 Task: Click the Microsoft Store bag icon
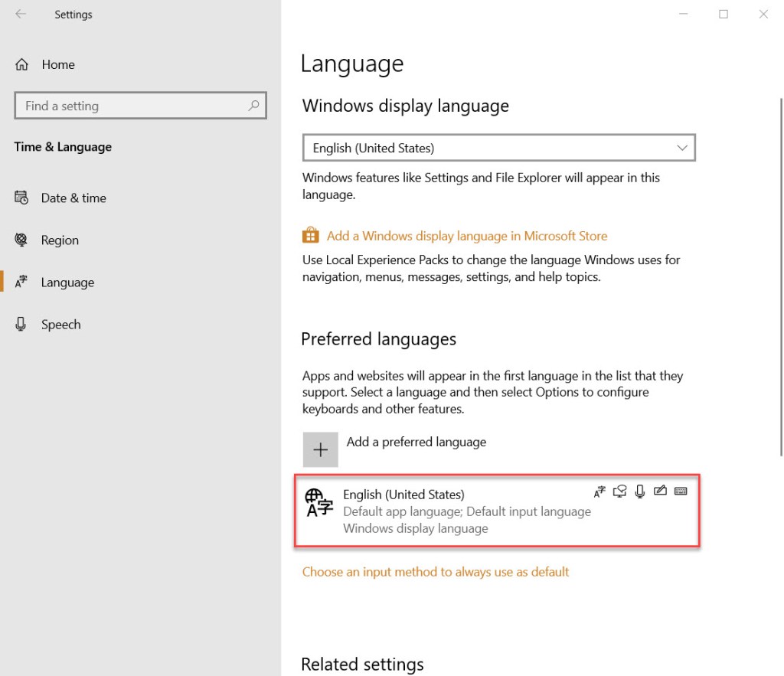click(x=310, y=235)
